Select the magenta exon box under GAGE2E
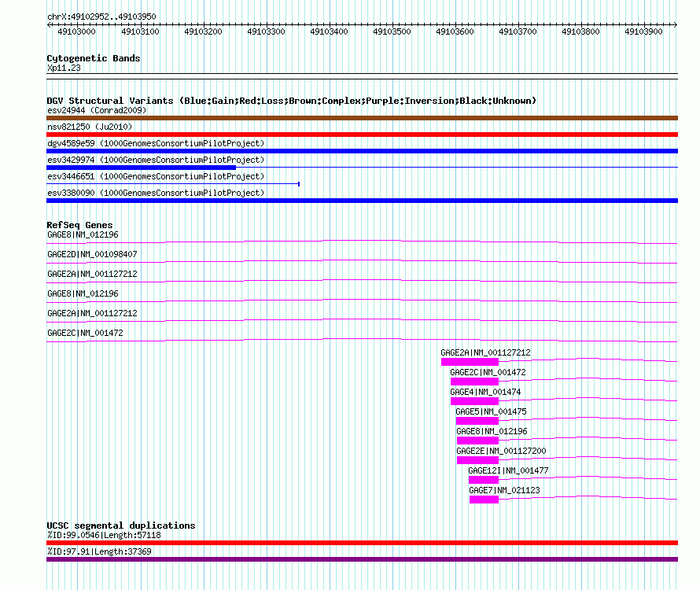 pos(477,460)
